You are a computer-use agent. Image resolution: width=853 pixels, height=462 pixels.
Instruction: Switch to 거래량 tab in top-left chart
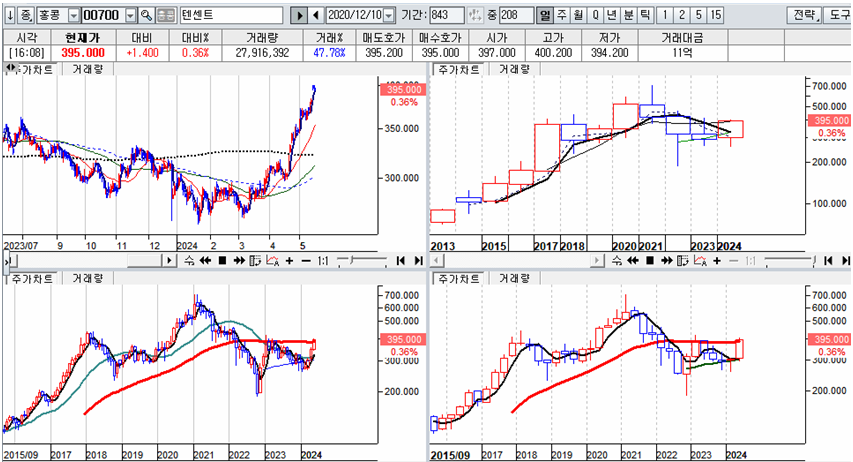point(87,70)
